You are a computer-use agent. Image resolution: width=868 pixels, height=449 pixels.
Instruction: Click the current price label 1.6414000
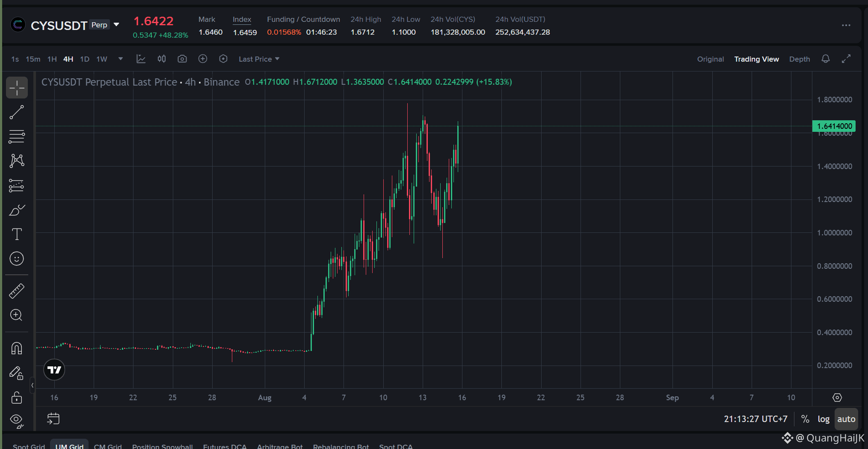[834, 126]
